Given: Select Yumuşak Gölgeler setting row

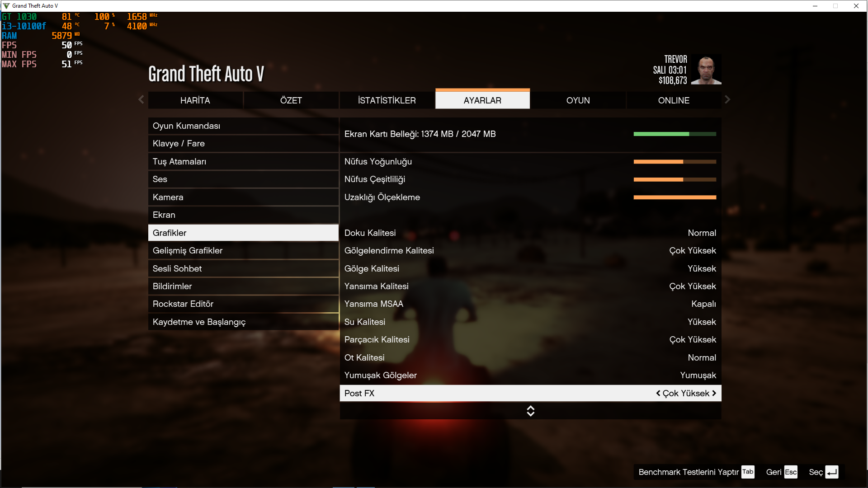Looking at the screenshot, I should (x=530, y=375).
